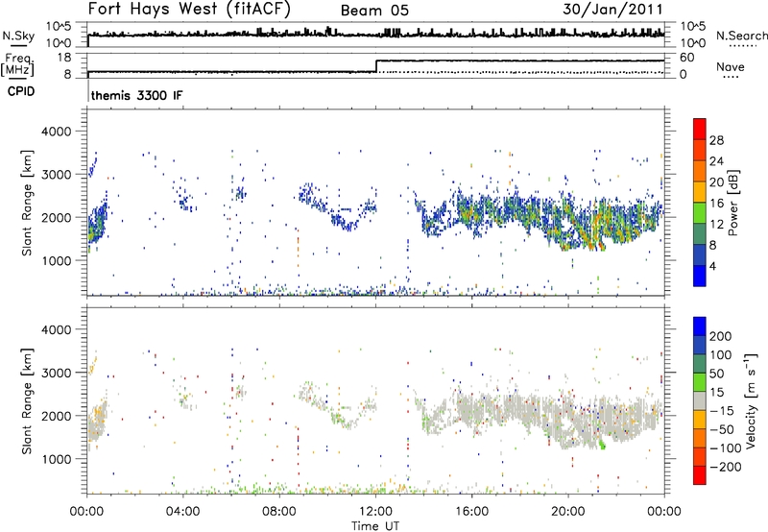The height and width of the screenshot is (532, 768).
Task: Select the '16:00' time axis label
Action: coord(471,512)
